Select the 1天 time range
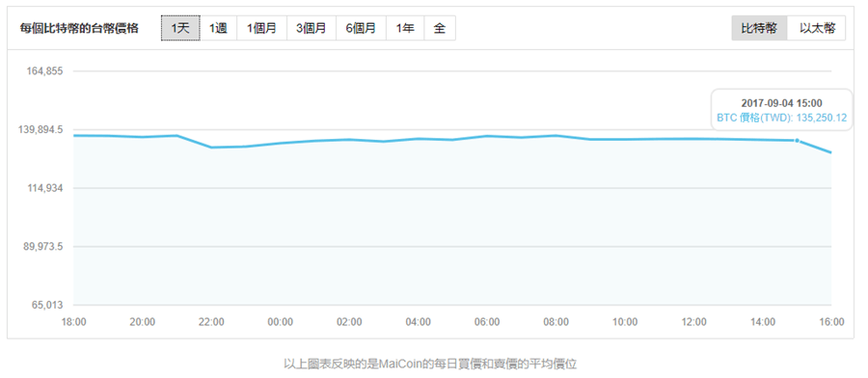Image resolution: width=868 pixels, height=378 pixels. 180,28
